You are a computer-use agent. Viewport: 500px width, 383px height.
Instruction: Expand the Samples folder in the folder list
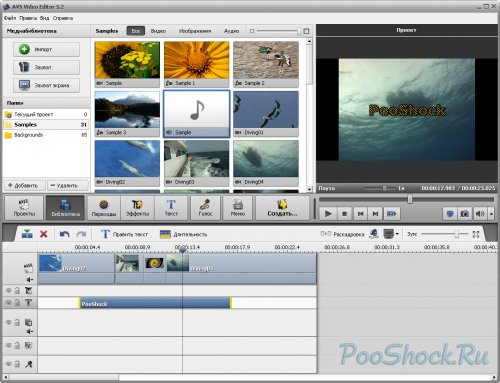46,125
